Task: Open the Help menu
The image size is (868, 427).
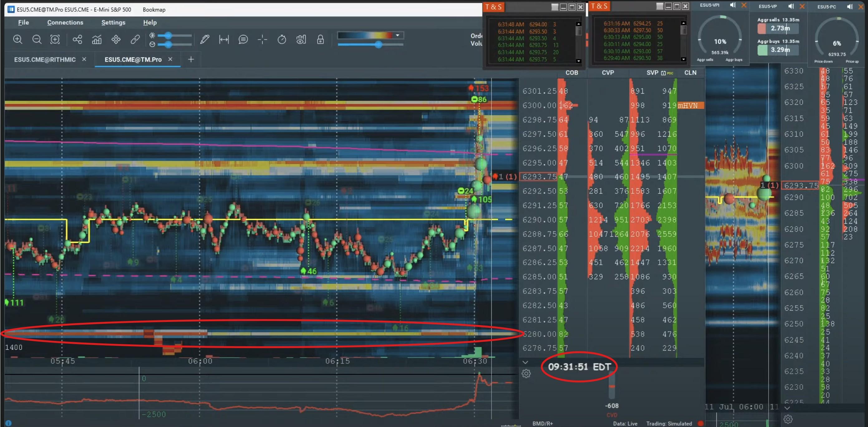Action: (x=150, y=22)
